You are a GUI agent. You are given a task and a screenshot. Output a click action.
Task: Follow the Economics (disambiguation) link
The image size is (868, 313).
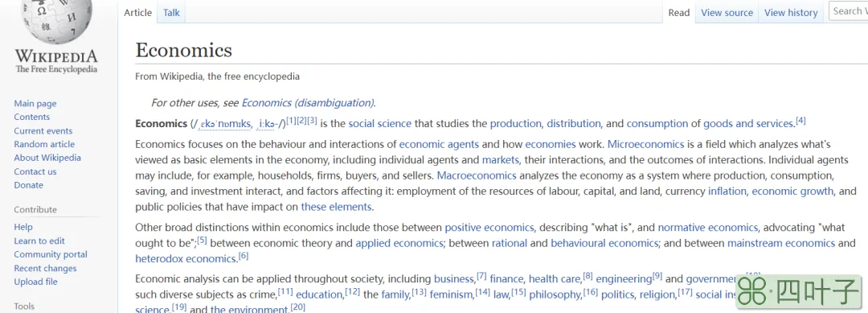308,102
